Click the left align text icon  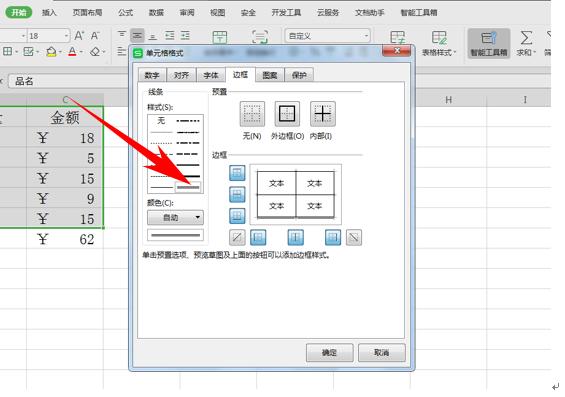[x=121, y=52]
